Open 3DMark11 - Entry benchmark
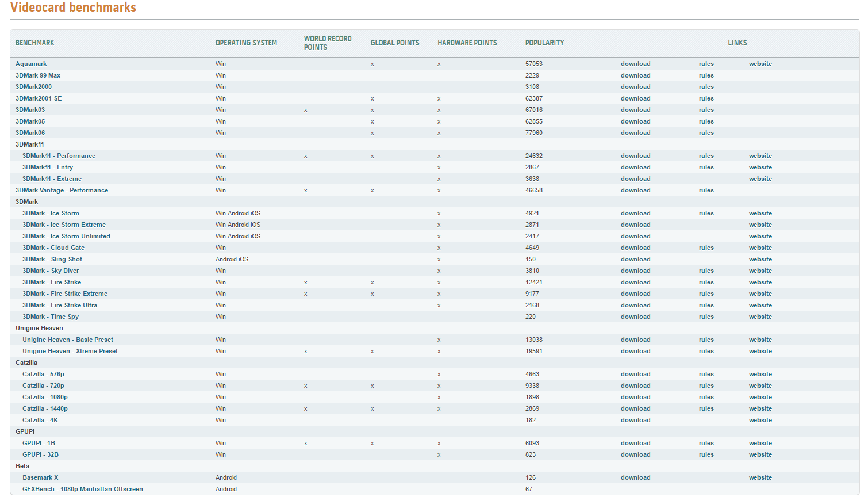This screenshot has height=501, width=868. pyautogui.click(x=48, y=167)
